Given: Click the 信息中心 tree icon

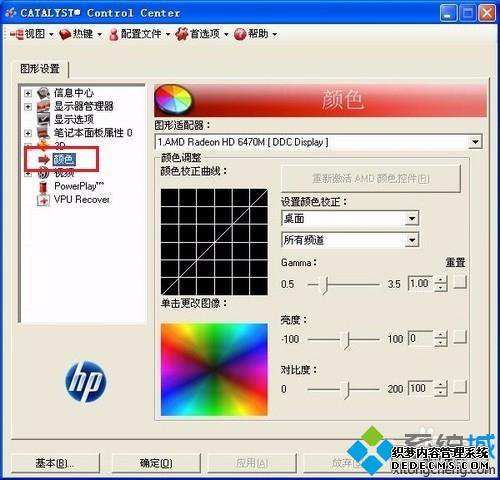Looking at the screenshot, I should click(43, 93).
